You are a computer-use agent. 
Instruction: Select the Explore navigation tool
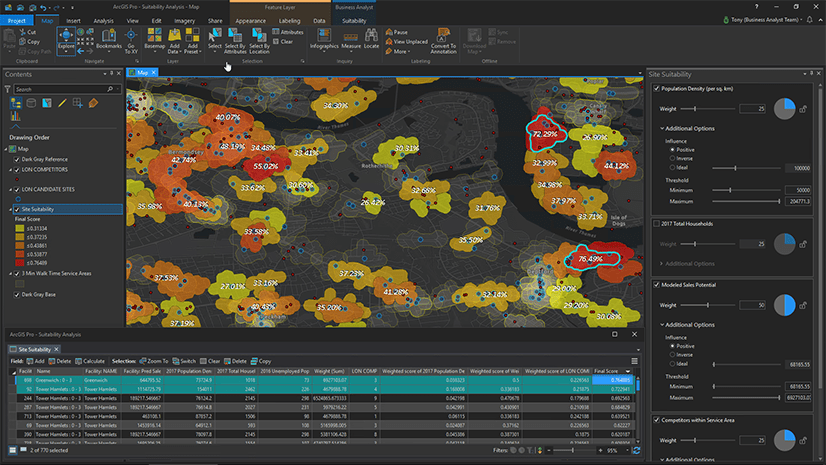[66, 40]
